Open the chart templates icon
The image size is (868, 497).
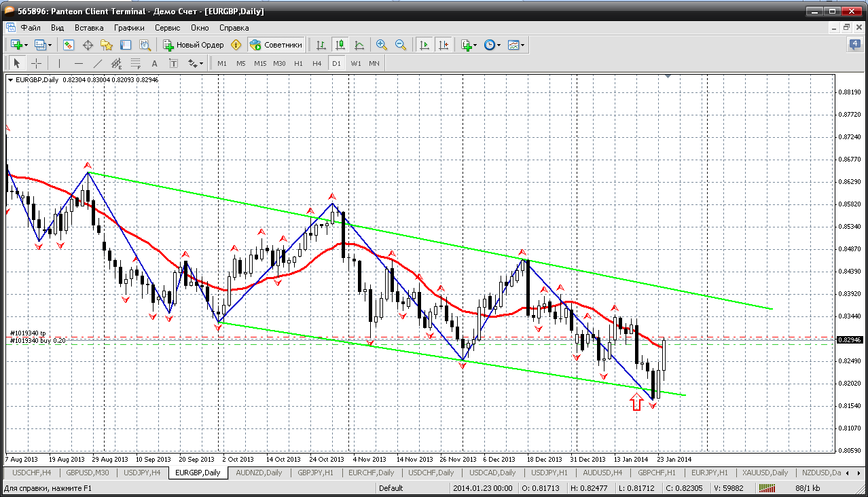coord(513,45)
